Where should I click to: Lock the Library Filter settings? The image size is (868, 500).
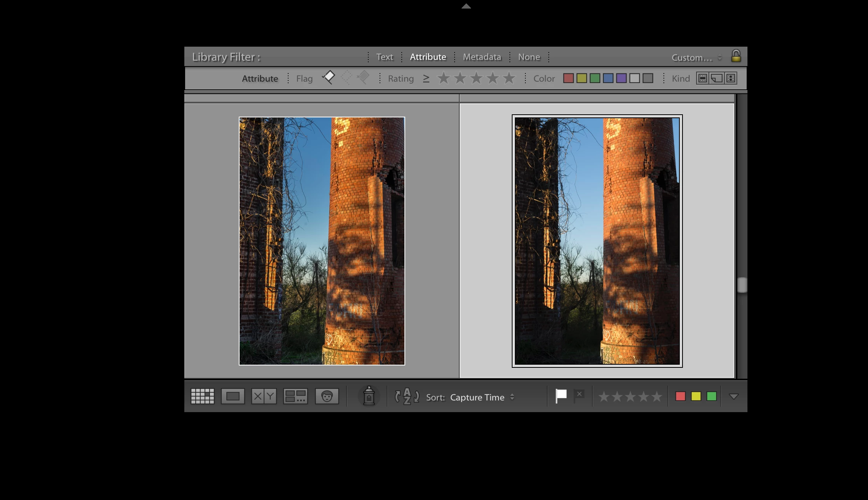pyautogui.click(x=736, y=56)
